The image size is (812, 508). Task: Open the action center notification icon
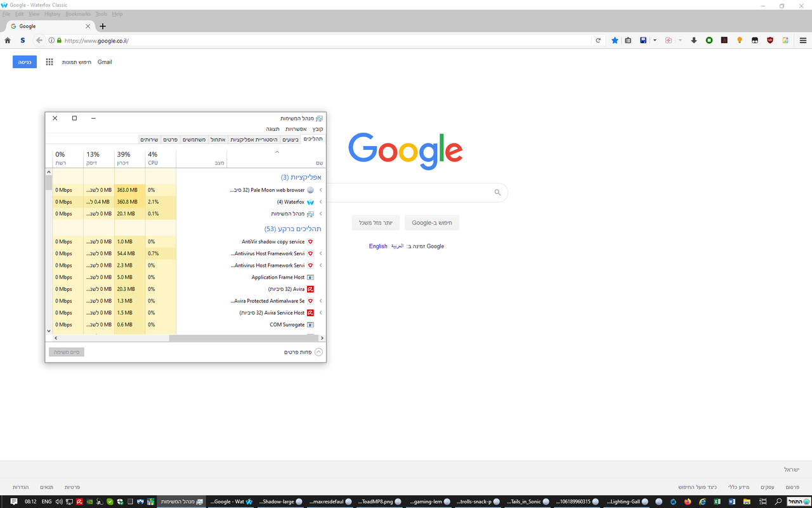click(x=13, y=502)
